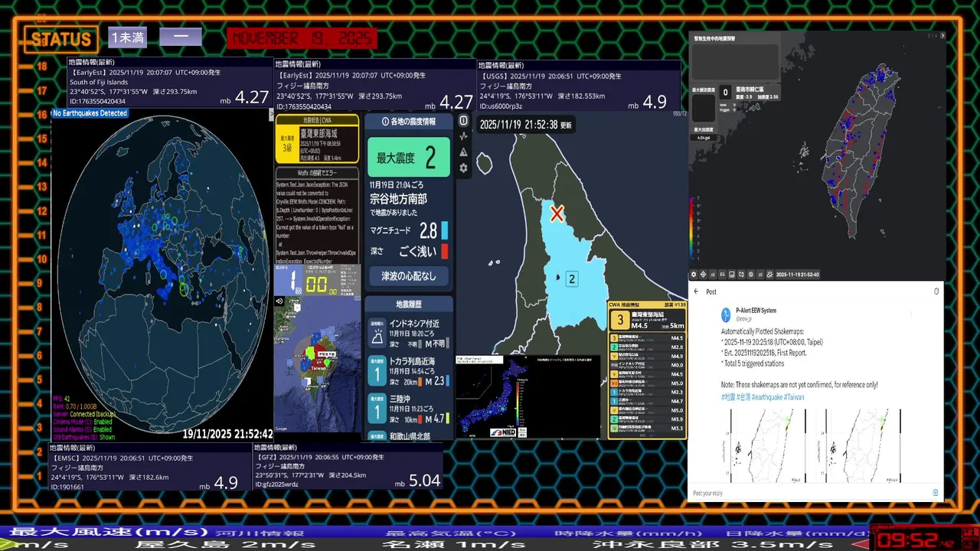Click the Sound Alarms Enabled status line
This screenshot has height=551, width=980.
[82, 429]
